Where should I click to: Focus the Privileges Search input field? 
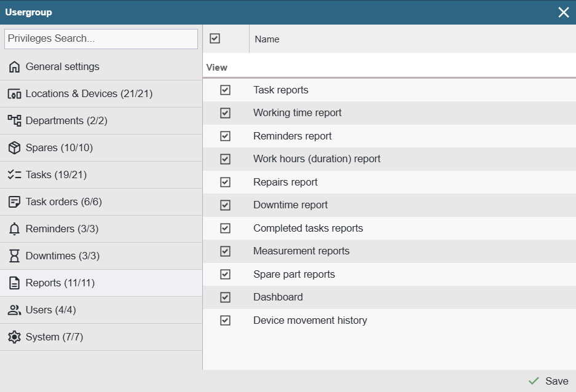(101, 39)
